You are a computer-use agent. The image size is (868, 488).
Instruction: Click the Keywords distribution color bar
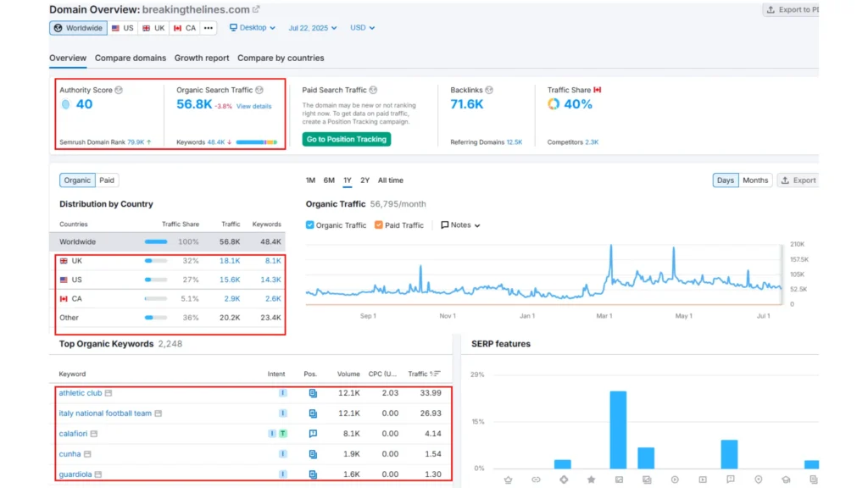256,142
